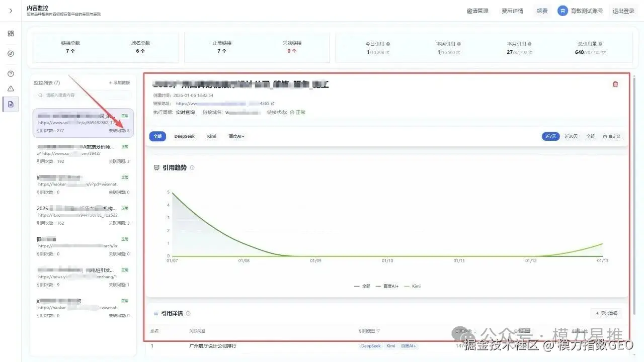Open the help question-mark icon in sidebar
The height and width of the screenshot is (362, 644).
click(x=10, y=73)
